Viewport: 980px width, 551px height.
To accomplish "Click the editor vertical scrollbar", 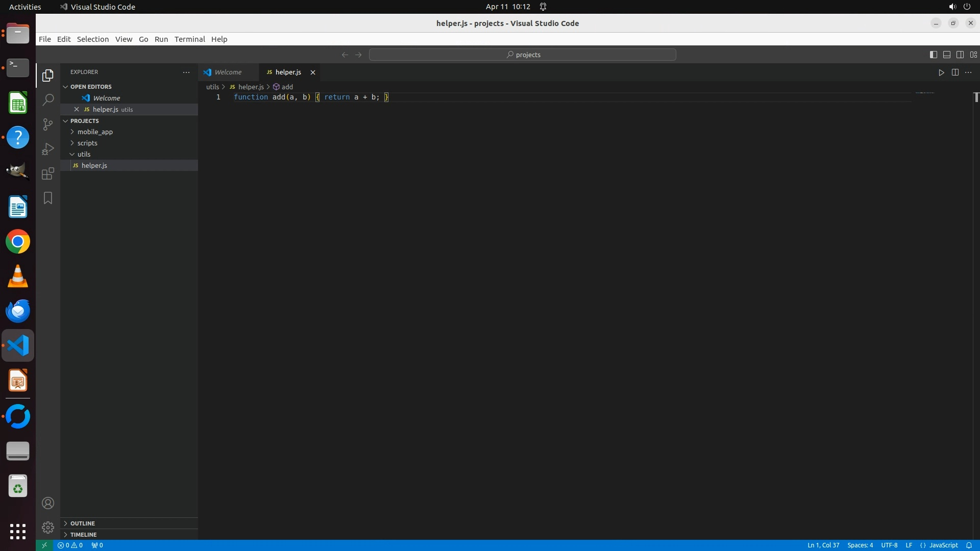I will (976, 306).
